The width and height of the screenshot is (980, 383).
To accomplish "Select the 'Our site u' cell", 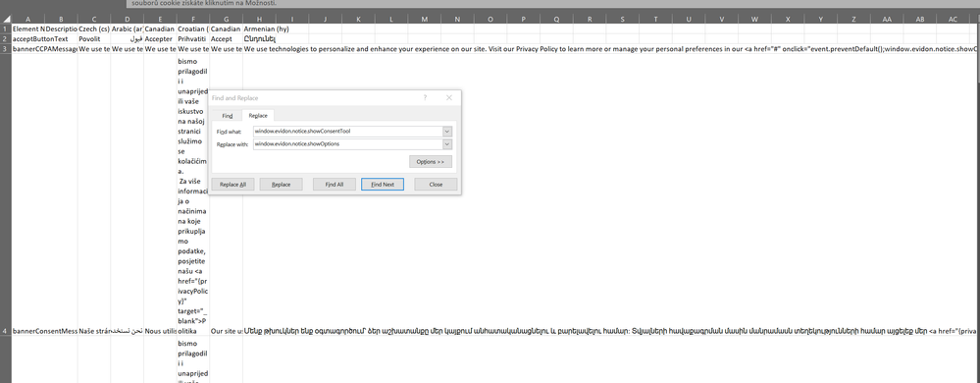I will tap(226, 330).
